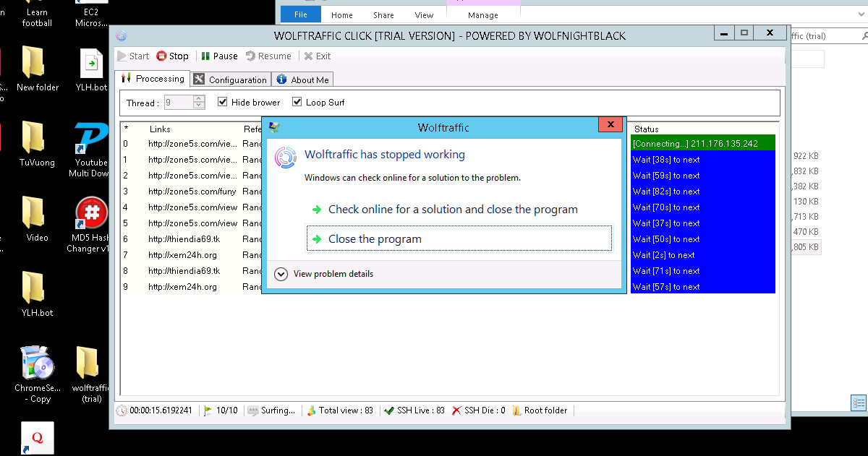Viewport: 868px width, 456px height.
Task: Open the View tab in Explorer window
Action: 424,15
